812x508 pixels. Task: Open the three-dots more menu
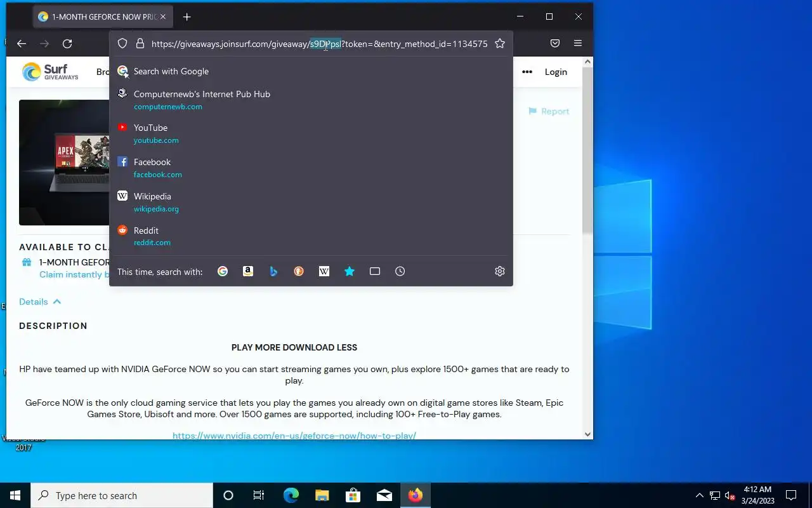tap(527, 72)
